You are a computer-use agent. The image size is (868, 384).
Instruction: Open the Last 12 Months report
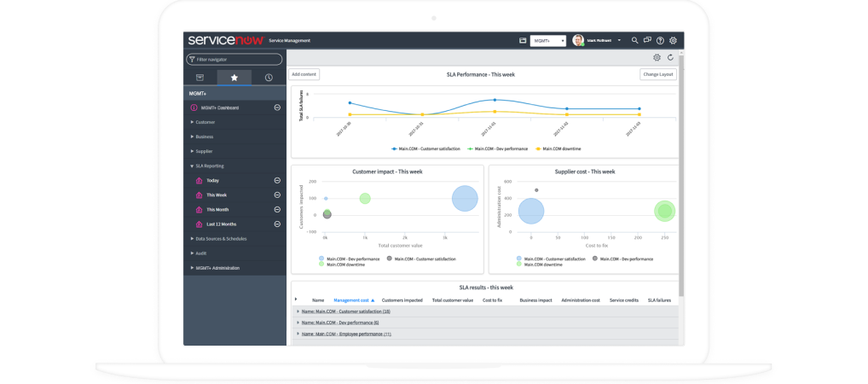click(x=222, y=224)
